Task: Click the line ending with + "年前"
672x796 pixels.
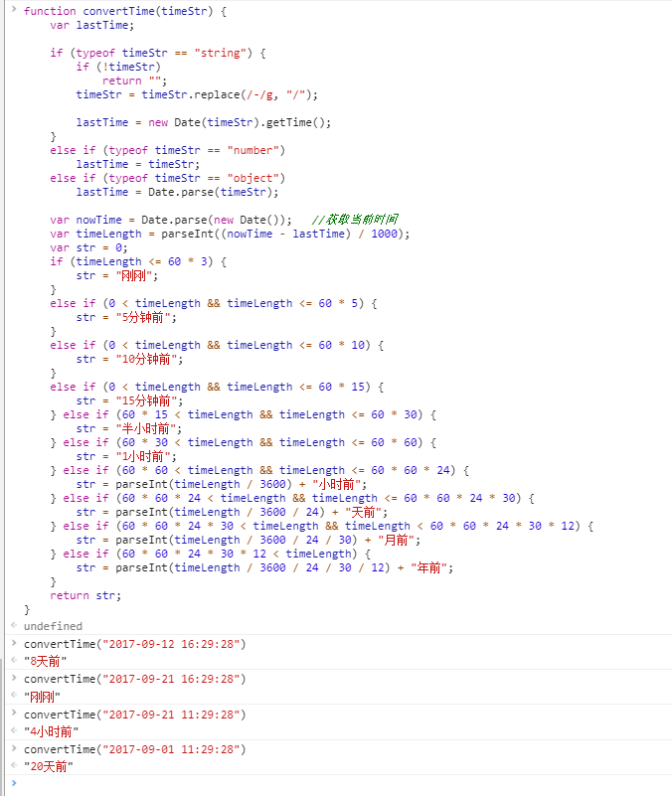Action: pos(264,568)
